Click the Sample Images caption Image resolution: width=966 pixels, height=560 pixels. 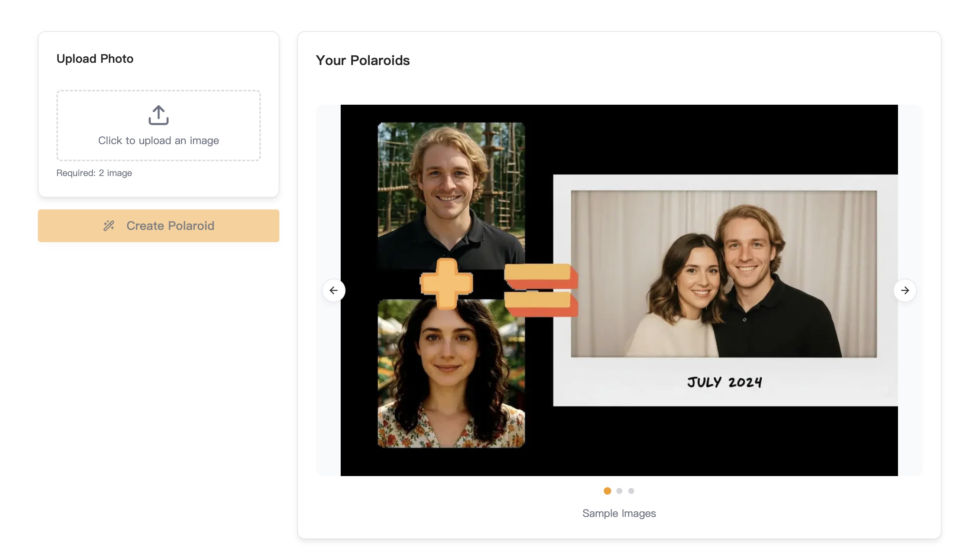[x=619, y=513]
